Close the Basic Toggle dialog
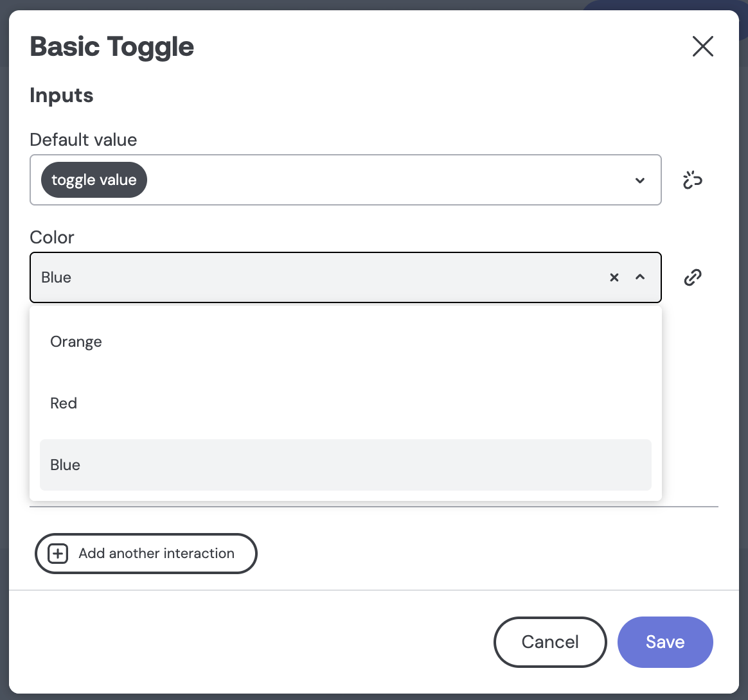 pos(702,46)
